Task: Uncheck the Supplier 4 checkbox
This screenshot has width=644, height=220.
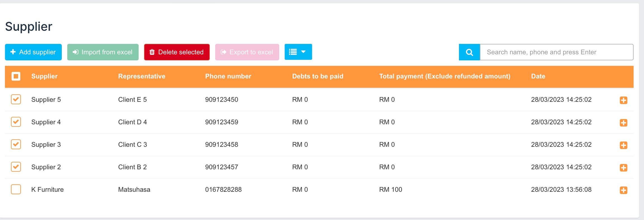Action: coord(16,122)
